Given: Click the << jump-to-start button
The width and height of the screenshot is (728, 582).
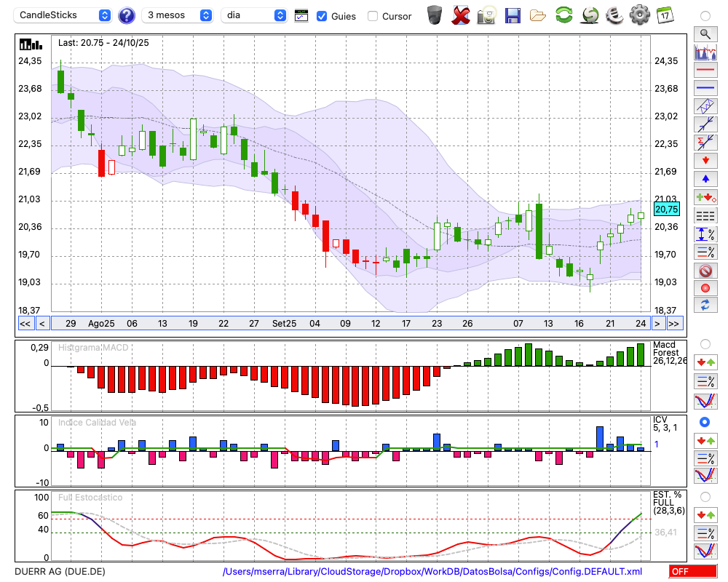Looking at the screenshot, I should (25, 323).
